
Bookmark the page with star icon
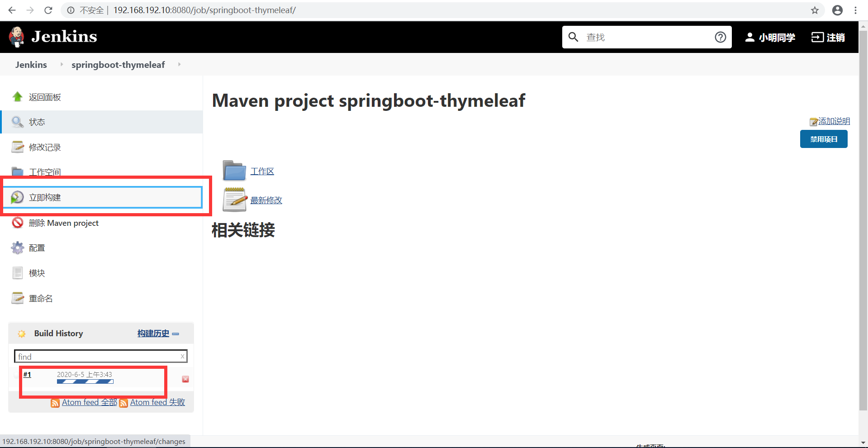815,10
